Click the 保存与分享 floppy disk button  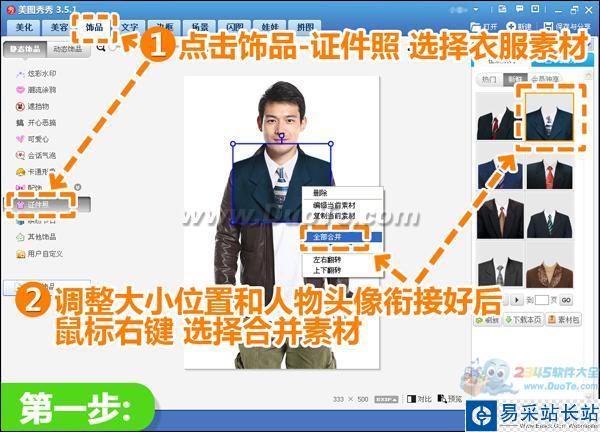coord(568,27)
